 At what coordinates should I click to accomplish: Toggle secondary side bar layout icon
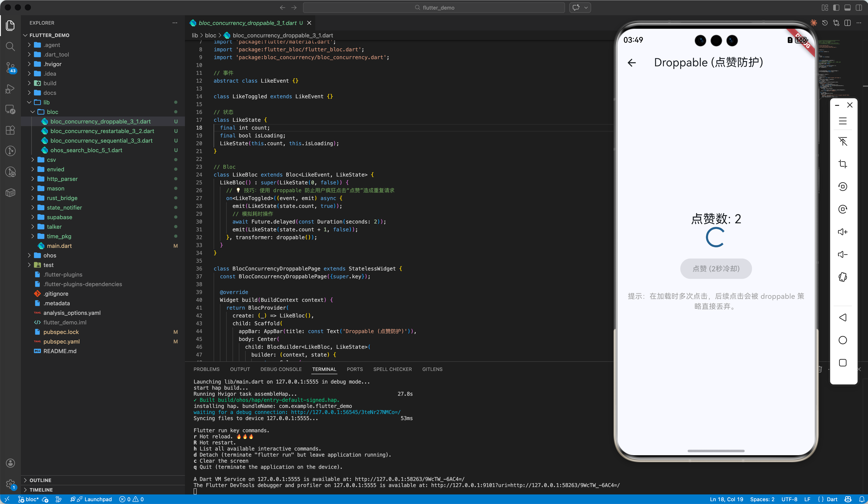pos(859,8)
